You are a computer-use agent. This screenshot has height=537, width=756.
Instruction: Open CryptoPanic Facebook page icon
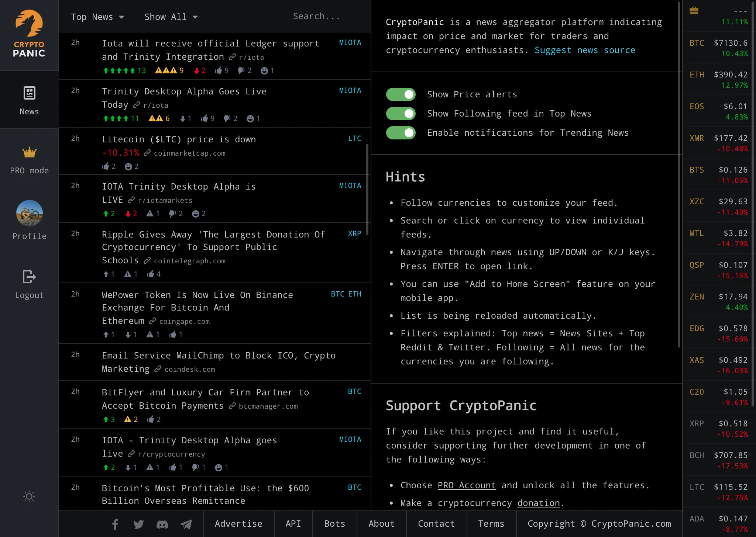(115, 524)
